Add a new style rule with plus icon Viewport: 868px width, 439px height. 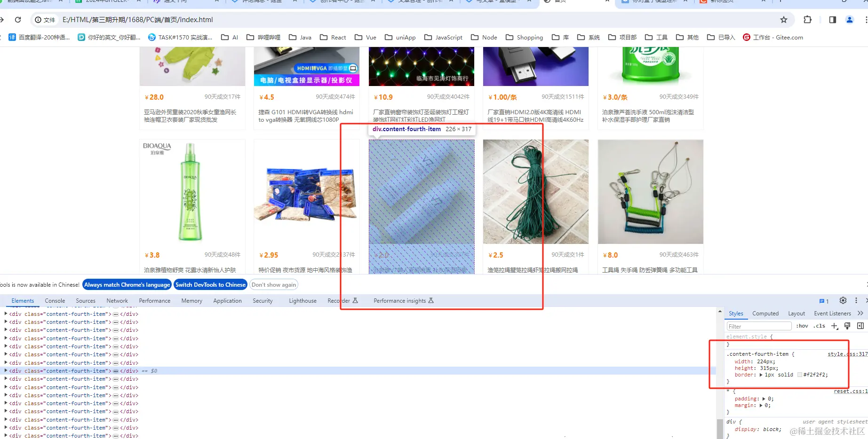(835, 326)
